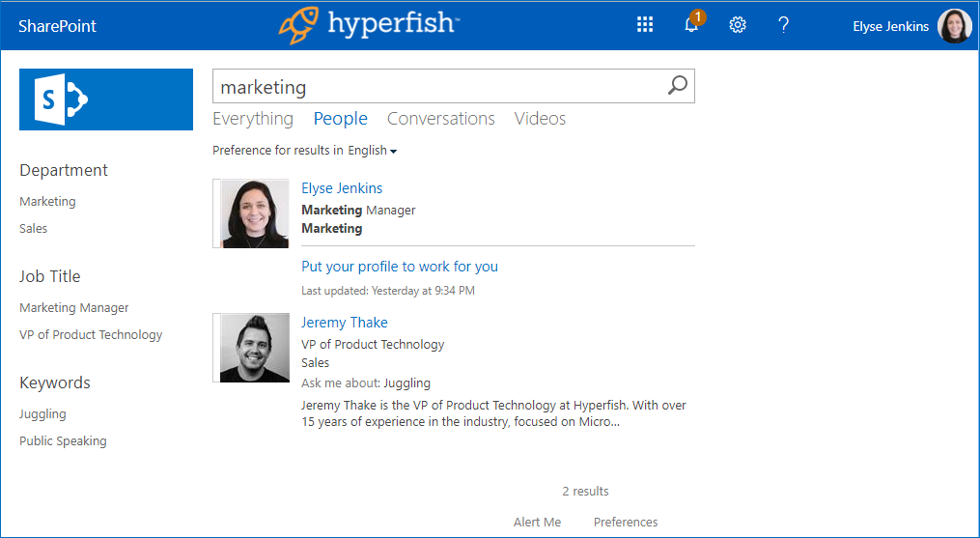Switch to the Conversations tab
The height and width of the screenshot is (538, 980).
pos(440,118)
